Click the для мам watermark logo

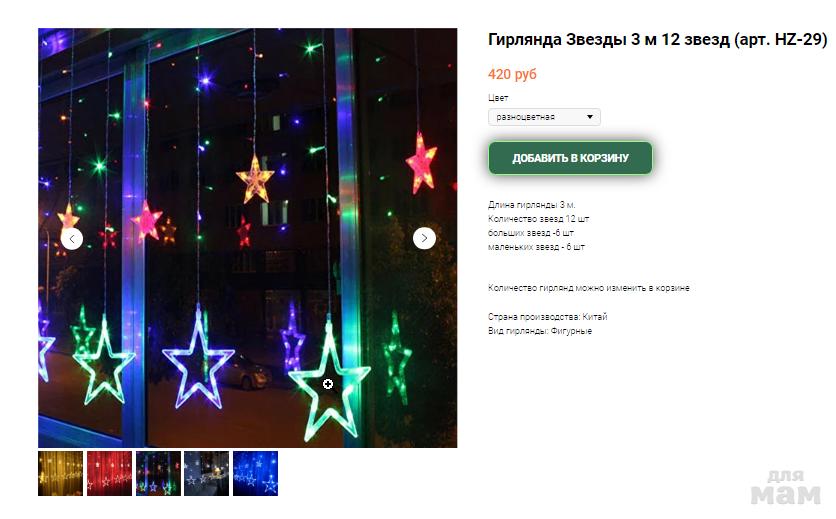click(x=785, y=488)
